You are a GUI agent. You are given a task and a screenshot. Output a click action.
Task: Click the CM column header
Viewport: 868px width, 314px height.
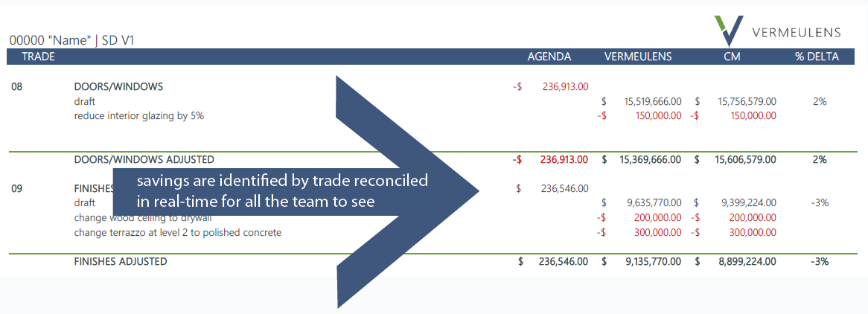[x=732, y=57]
